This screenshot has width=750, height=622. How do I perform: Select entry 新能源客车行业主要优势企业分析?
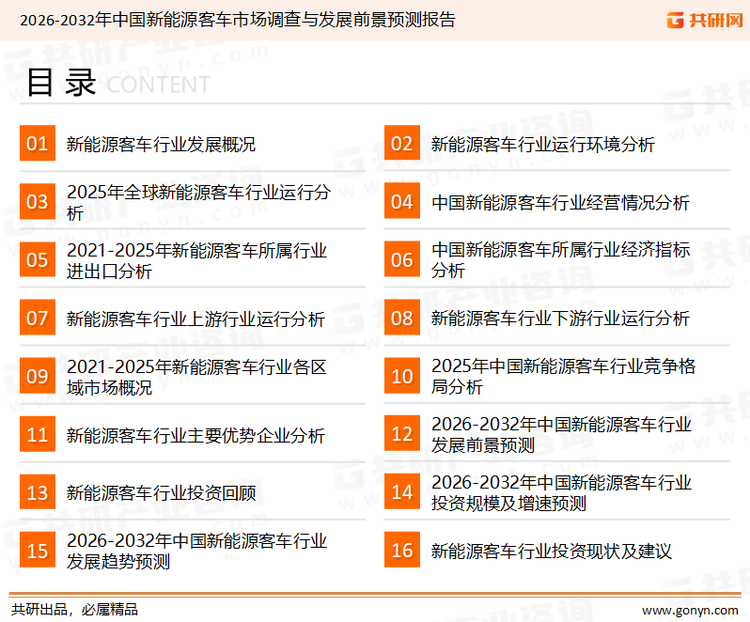(195, 435)
